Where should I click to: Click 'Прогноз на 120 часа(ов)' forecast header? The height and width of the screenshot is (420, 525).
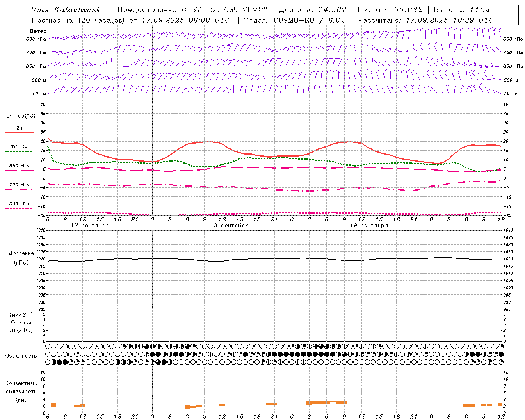tap(78, 20)
